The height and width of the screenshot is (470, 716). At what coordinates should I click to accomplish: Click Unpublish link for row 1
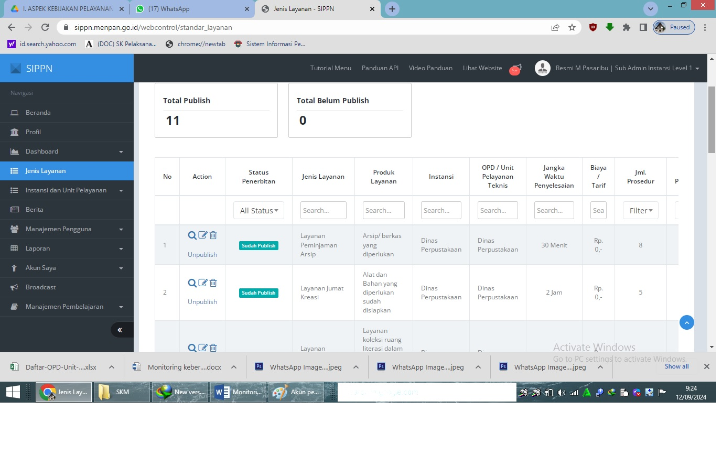pos(202,254)
